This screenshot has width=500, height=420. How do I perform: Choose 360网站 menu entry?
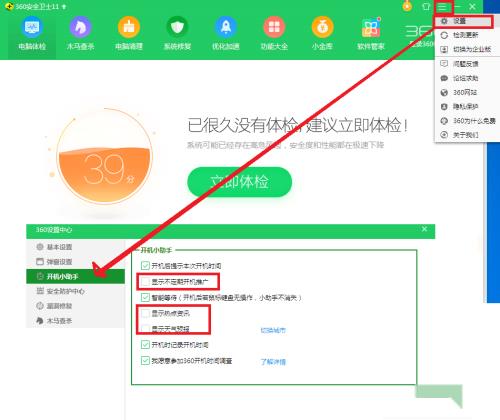click(466, 92)
